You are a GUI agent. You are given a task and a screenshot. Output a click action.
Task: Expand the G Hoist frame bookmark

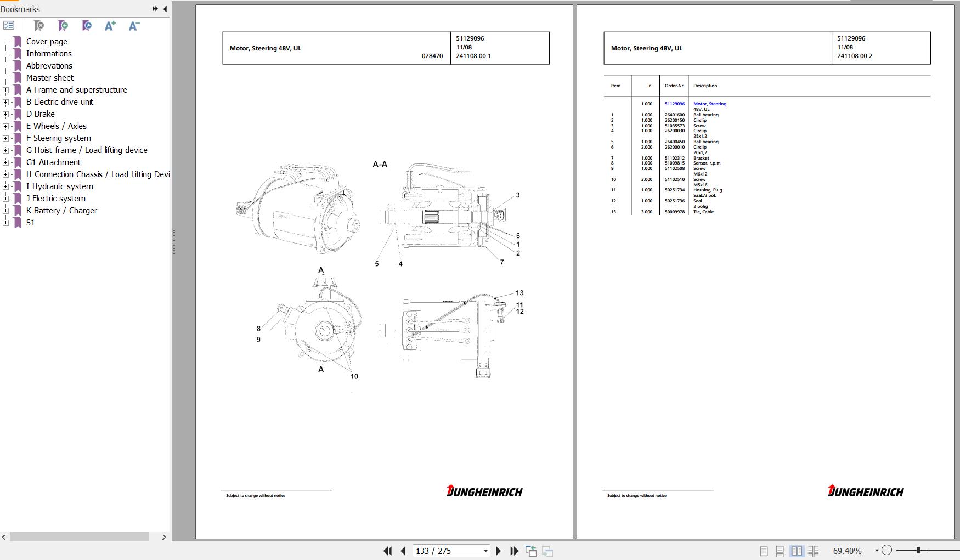(5, 150)
